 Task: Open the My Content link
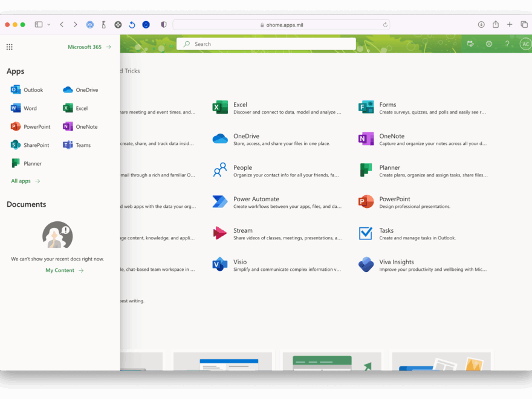click(x=65, y=270)
